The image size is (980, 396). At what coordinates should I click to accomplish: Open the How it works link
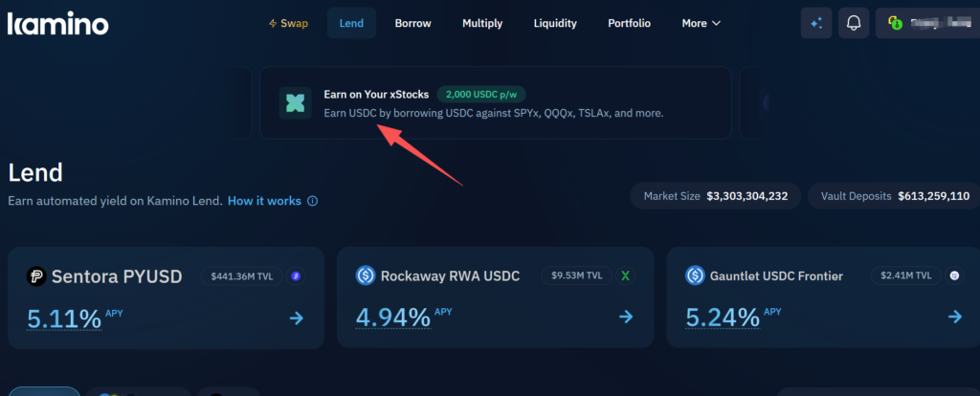[x=264, y=201]
